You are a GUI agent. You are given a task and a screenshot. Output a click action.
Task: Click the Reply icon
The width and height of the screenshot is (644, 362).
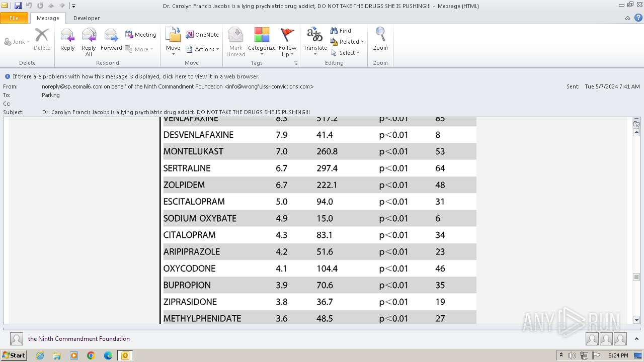(67, 40)
